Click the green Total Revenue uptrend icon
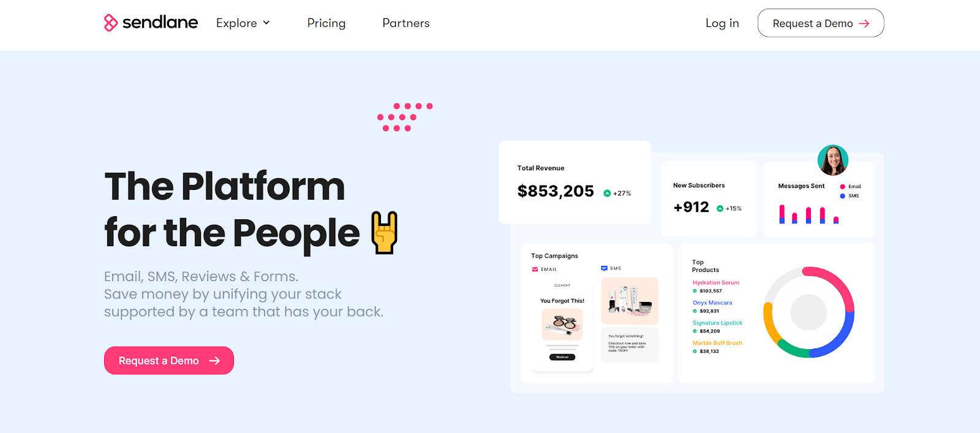980x433 pixels. pos(607,194)
